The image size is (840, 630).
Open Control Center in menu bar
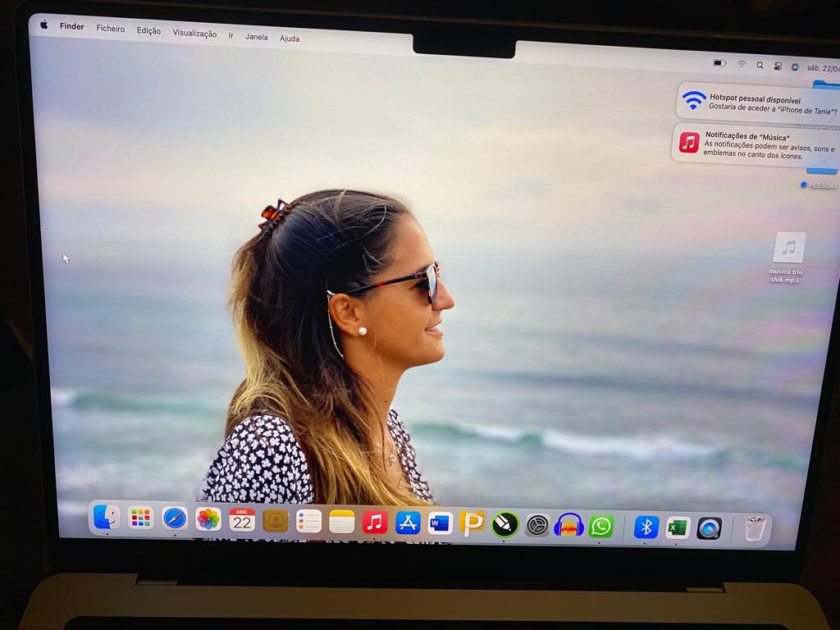coord(778,66)
